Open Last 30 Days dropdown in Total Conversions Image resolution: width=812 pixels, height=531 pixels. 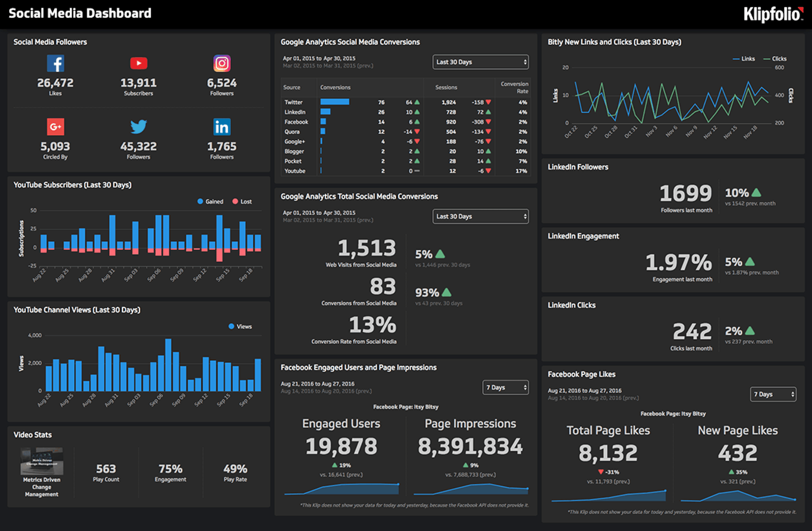click(481, 216)
